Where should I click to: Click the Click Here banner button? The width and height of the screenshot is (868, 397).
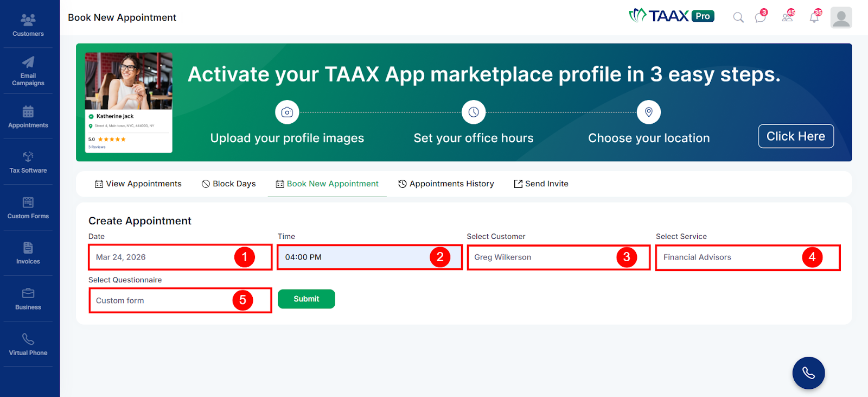(796, 136)
